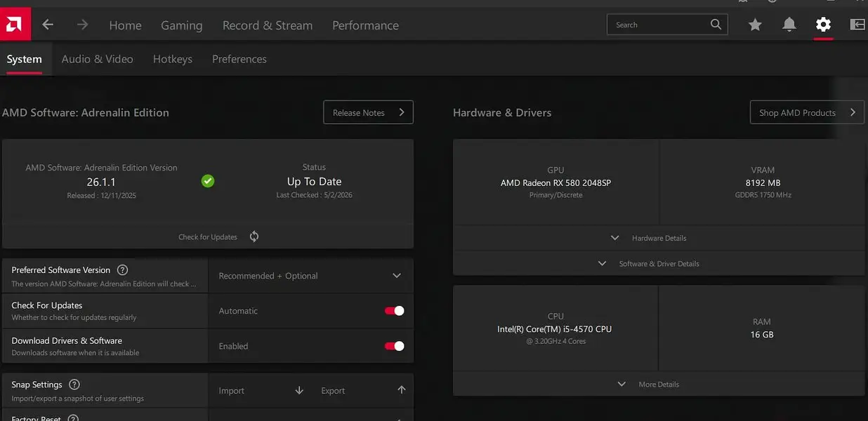Viewport: 868px width, 421px height.
Task: Click Released : 12/11/2025 text
Action: 101,196
